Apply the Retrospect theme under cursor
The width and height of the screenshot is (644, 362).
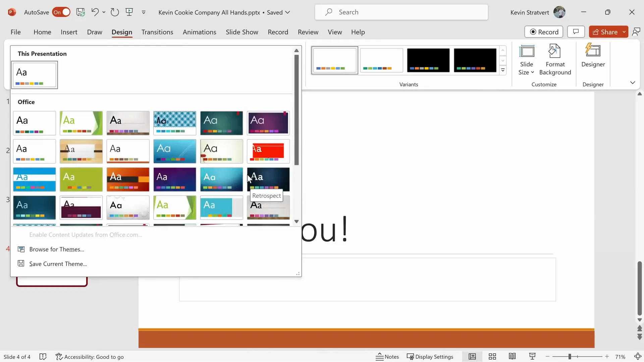tap(268, 180)
